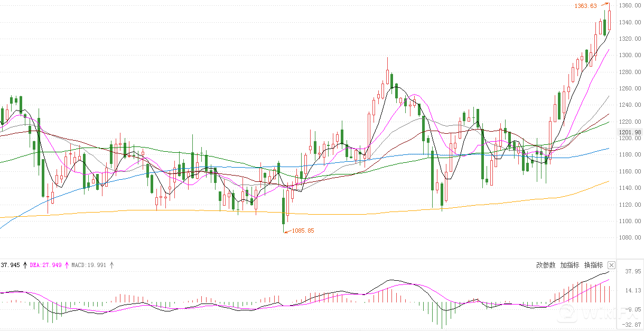Click the 1201.98 price marker on axis
The image size is (644, 331).
[630, 132]
